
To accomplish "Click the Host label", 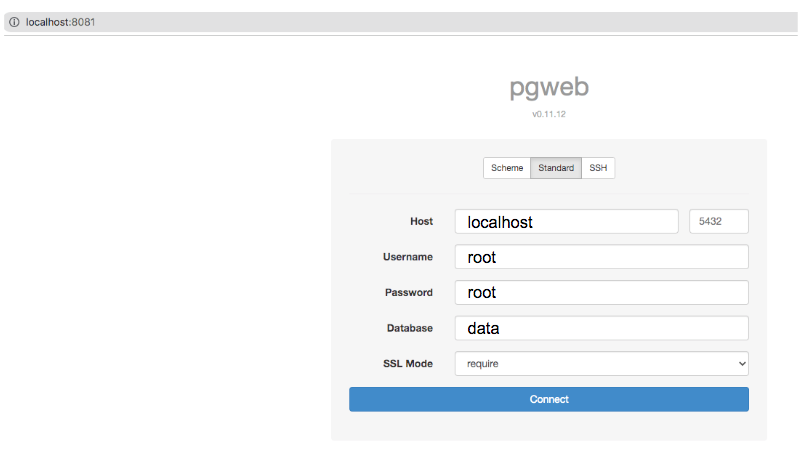I will [421, 221].
